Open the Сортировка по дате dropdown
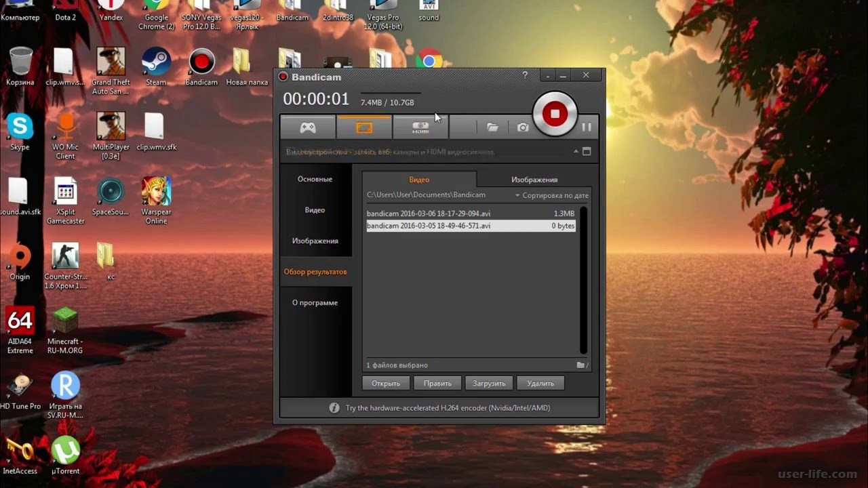 (x=551, y=195)
